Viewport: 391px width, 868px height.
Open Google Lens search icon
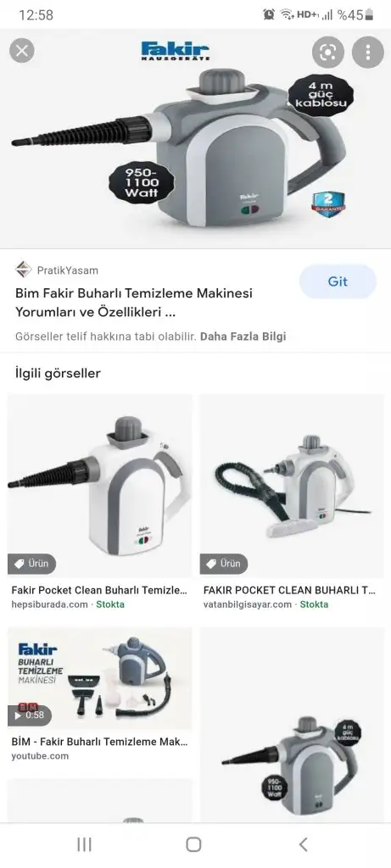(x=328, y=53)
